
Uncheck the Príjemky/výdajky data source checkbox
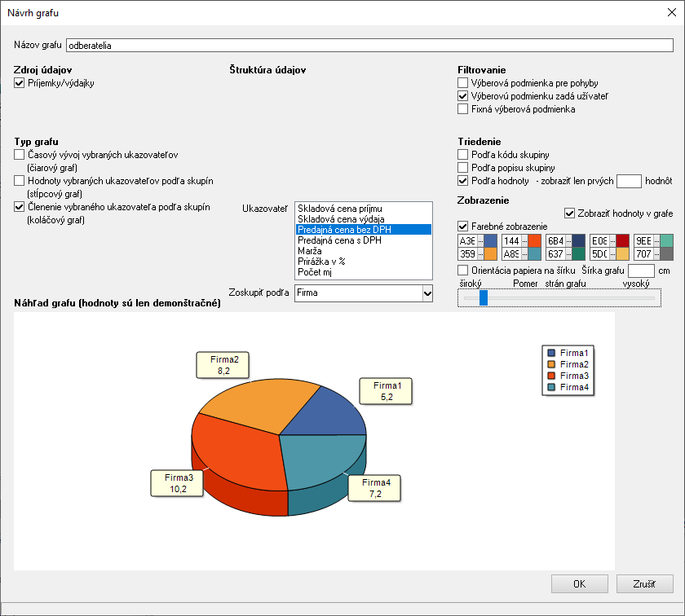tap(20, 83)
